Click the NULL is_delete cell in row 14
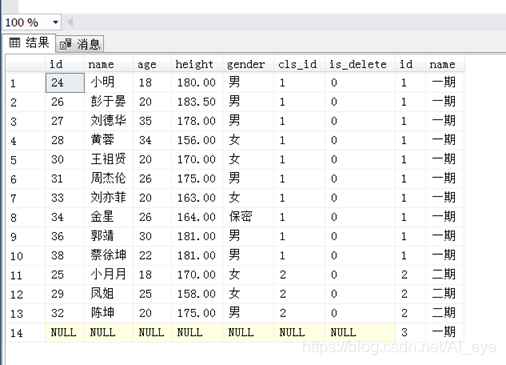Image resolution: width=506 pixels, height=365 pixels. pyautogui.click(x=360, y=332)
